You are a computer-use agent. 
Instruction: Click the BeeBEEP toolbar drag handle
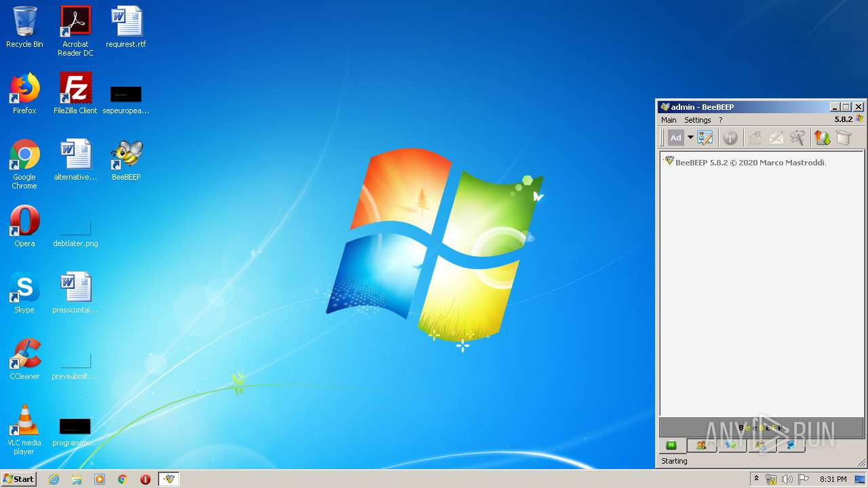click(x=662, y=138)
